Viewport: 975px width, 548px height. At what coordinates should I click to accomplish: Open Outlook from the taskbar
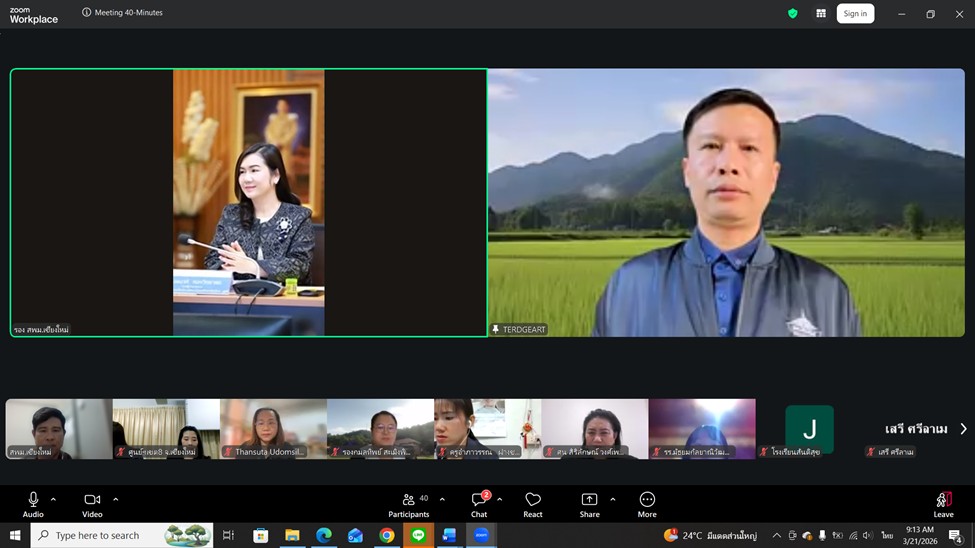(355, 535)
